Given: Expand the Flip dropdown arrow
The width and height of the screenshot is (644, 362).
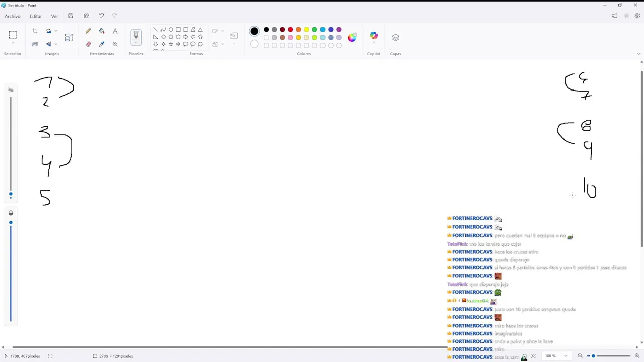Looking at the screenshot, I should 55,44.
